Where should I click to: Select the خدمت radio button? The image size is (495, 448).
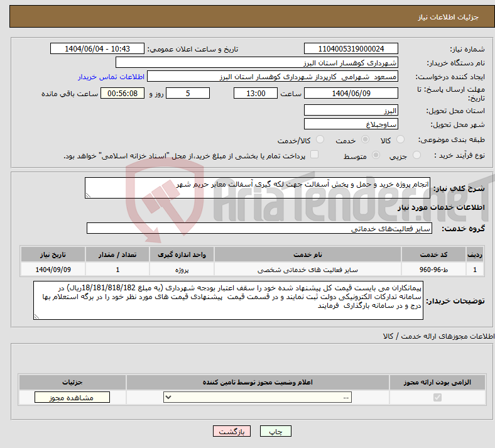(x=365, y=139)
